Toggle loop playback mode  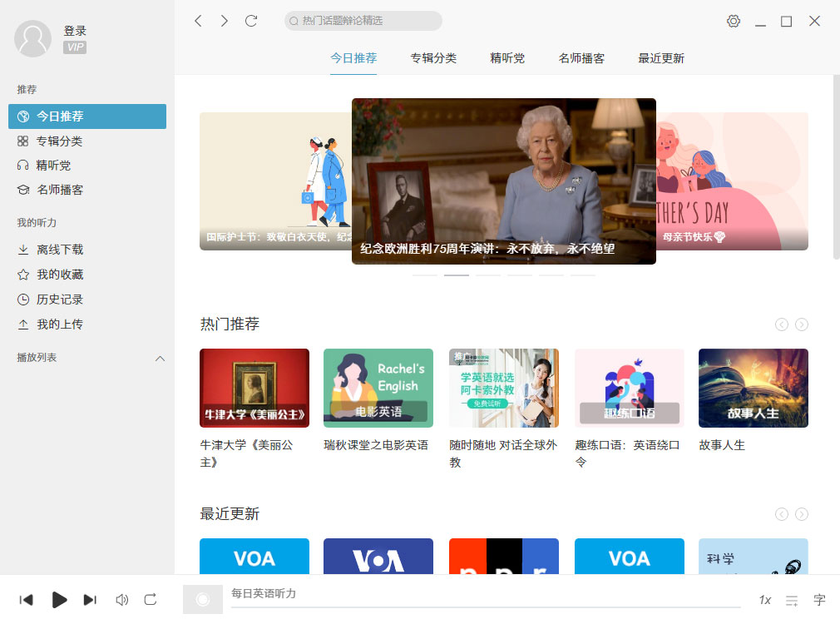click(x=151, y=599)
